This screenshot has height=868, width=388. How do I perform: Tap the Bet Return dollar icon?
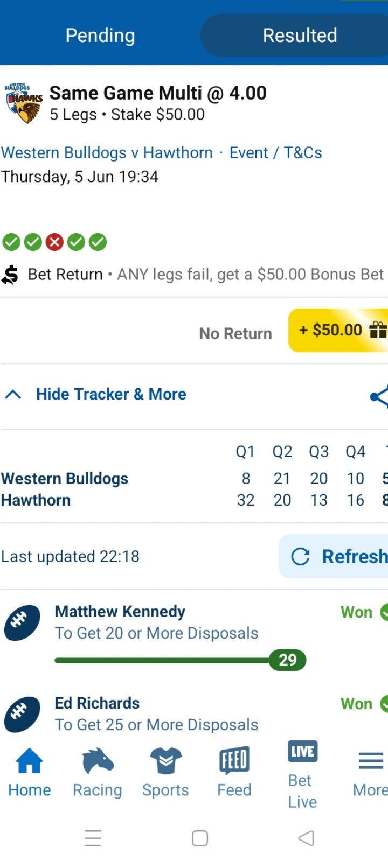[10, 275]
